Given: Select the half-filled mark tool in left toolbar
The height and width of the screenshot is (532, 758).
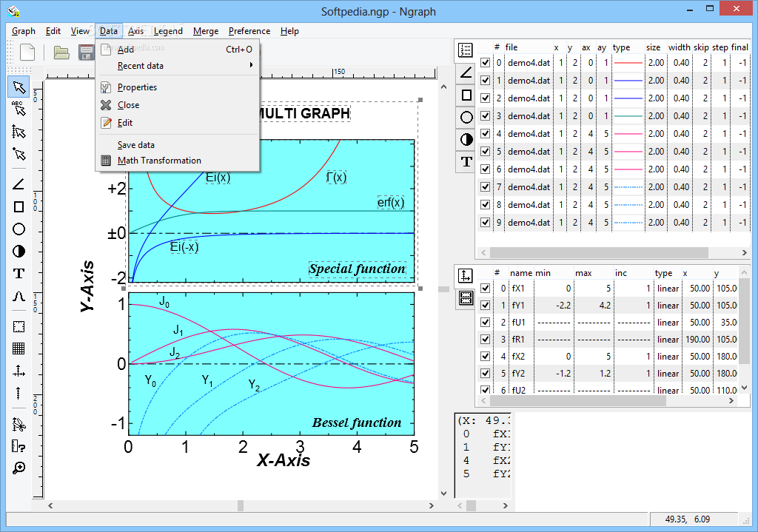Looking at the screenshot, I should pos(19,252).
